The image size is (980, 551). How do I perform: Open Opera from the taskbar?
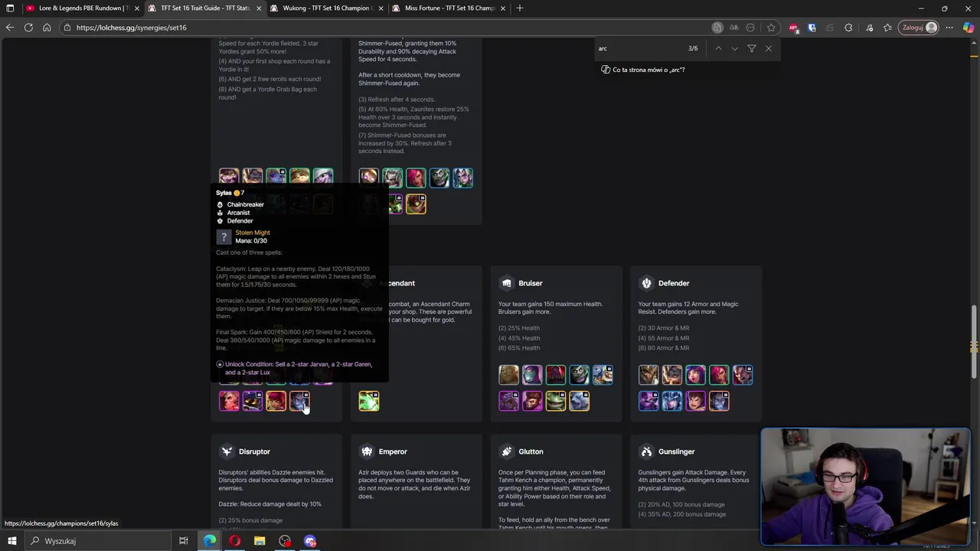[234, 541]
